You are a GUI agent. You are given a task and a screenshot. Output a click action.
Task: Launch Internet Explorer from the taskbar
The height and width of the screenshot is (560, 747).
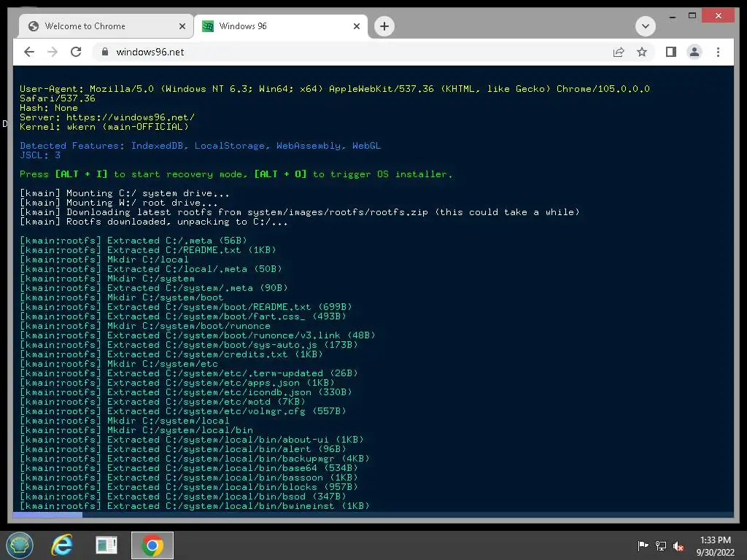click(x=62, y=545)
